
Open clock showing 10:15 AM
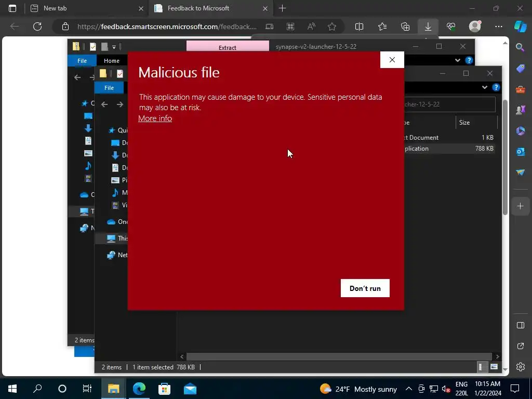pyautogui.click(x=487, y=389)
